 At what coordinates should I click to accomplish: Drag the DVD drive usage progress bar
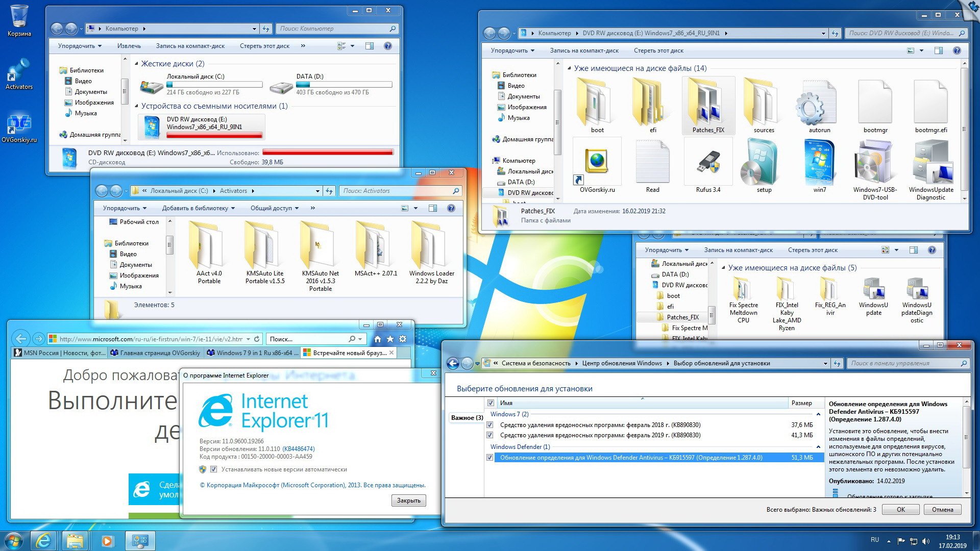tap(302, 152)
